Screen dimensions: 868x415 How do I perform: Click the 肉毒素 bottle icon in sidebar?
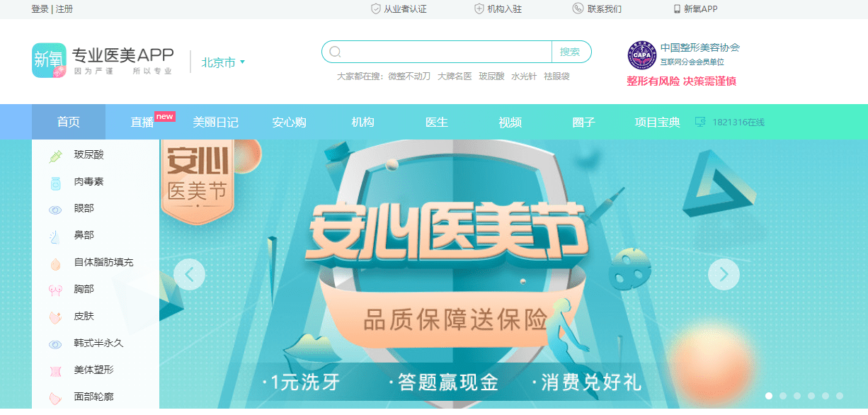tap(55, 183)
